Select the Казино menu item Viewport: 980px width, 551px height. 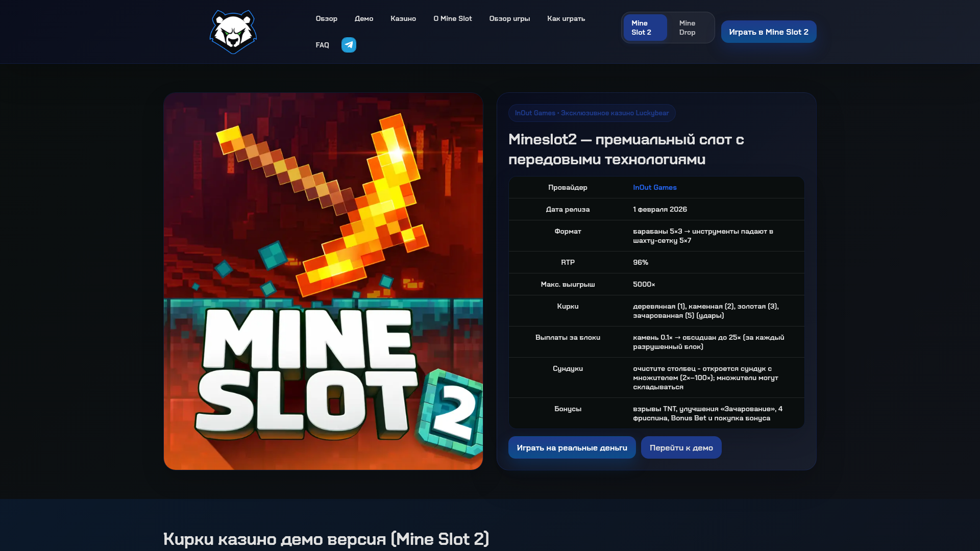click(x=403, y=18)
